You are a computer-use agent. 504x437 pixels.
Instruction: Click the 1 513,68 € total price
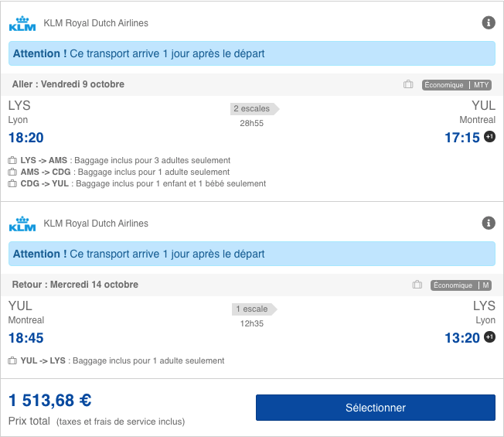coord(50,401)
